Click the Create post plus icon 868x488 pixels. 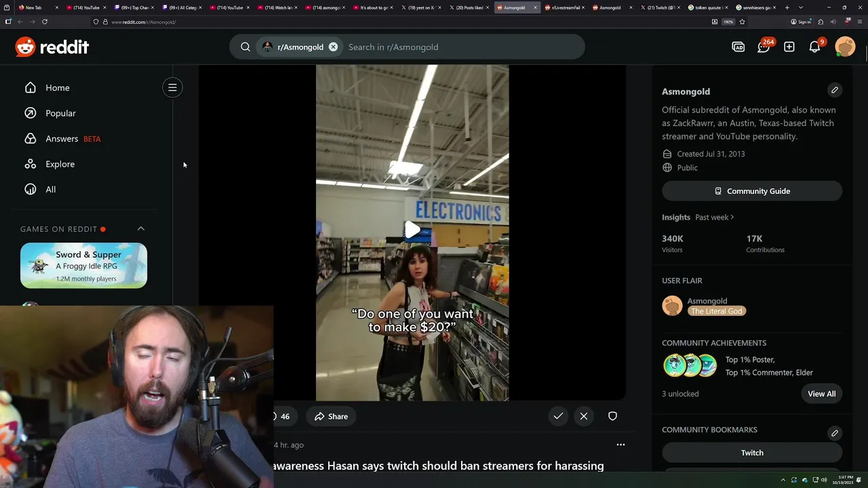pyautogui.click(x=789, y=47)
